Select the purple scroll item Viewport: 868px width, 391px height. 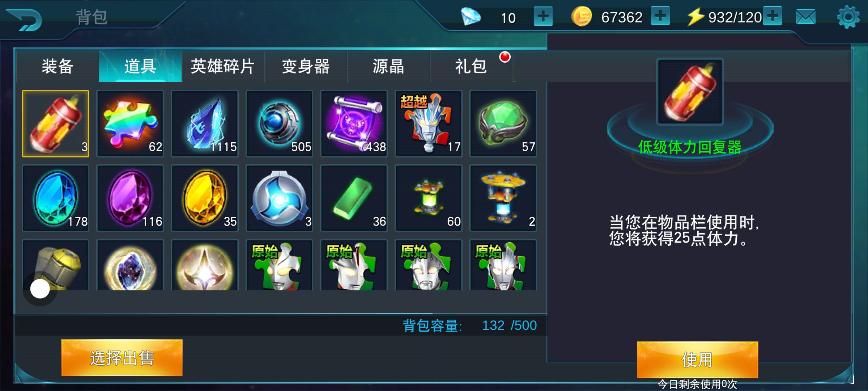354,123
